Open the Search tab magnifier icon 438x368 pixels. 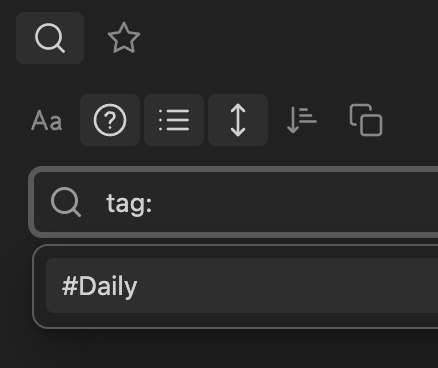click(x=50, y=38)
